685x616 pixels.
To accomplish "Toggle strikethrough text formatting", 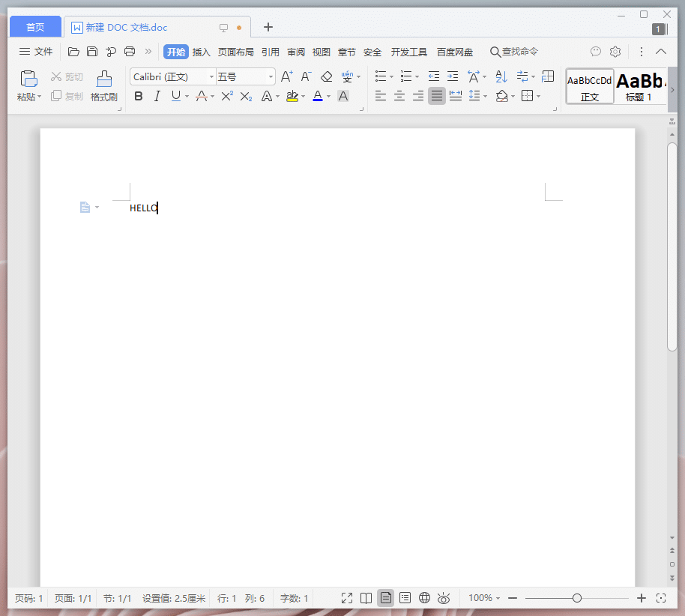I will (x=202, y=96).
